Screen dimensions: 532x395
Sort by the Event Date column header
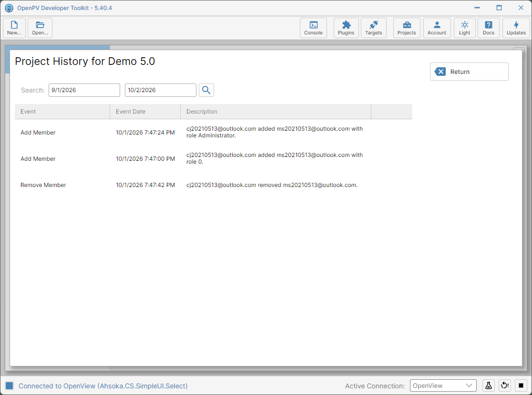point(145,112)
